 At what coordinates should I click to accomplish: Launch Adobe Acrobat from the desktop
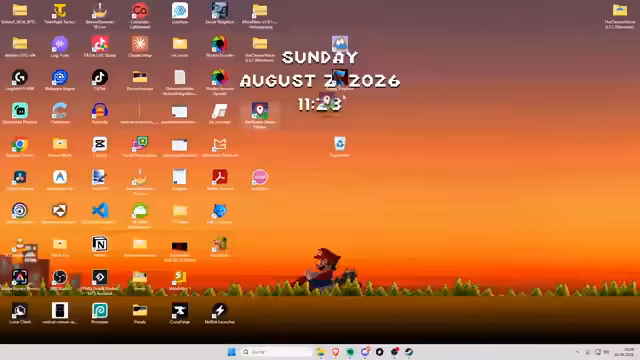click(220, 179)
